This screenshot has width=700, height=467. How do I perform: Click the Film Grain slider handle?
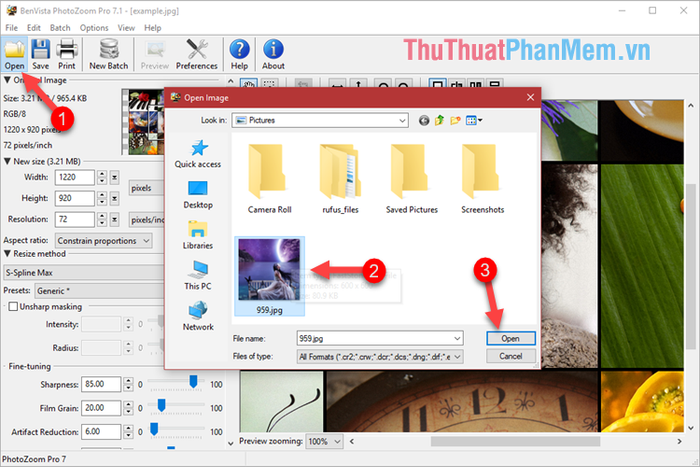(162, 405)
